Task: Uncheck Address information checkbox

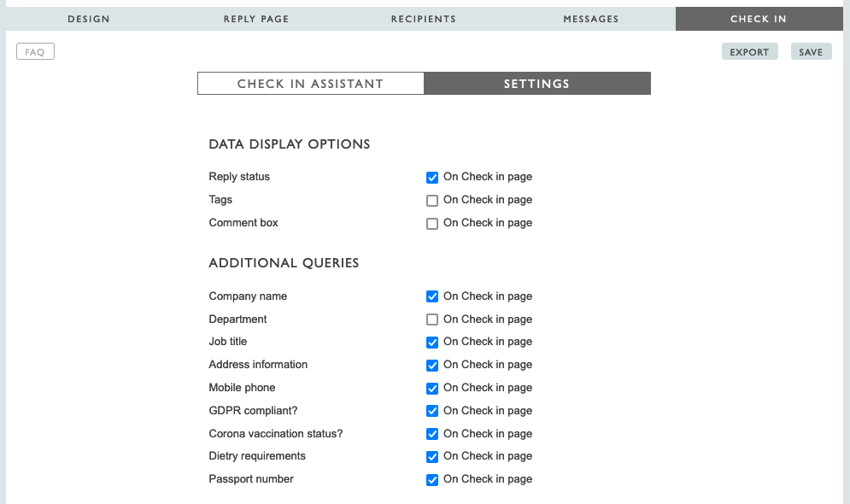Action: 432,366
